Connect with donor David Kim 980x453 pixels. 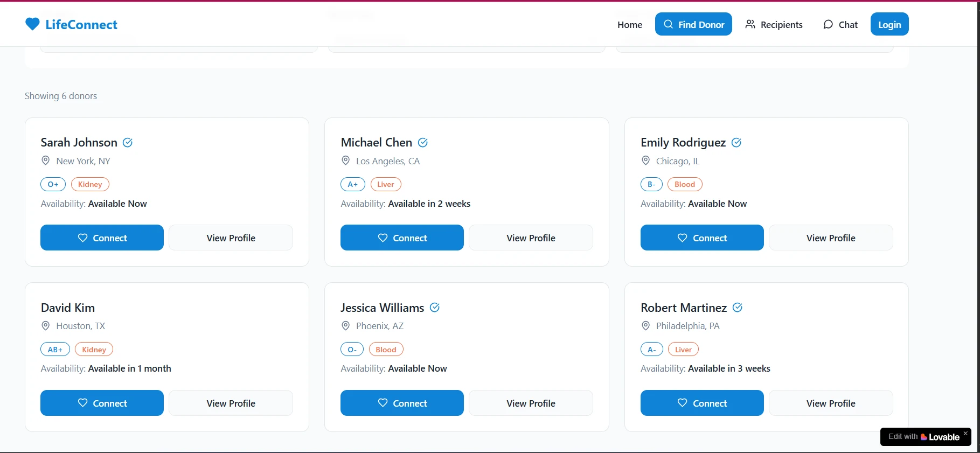pos(102,403)
